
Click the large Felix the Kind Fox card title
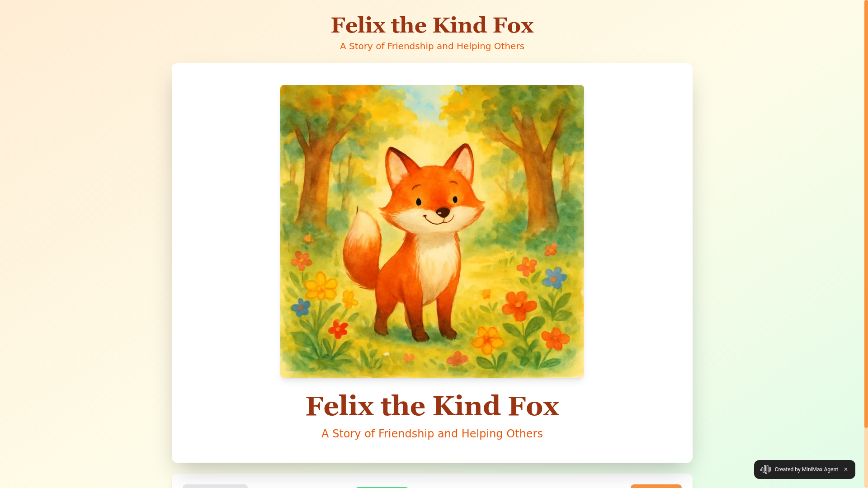click(x=432, y=406)
